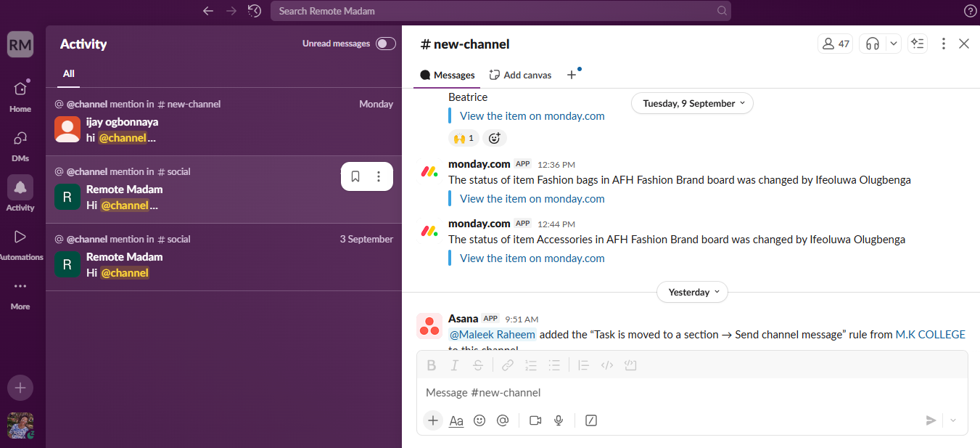Expand huddle options dropdown arrow
The width and height of the screenshot is (980, 448).
894,44
